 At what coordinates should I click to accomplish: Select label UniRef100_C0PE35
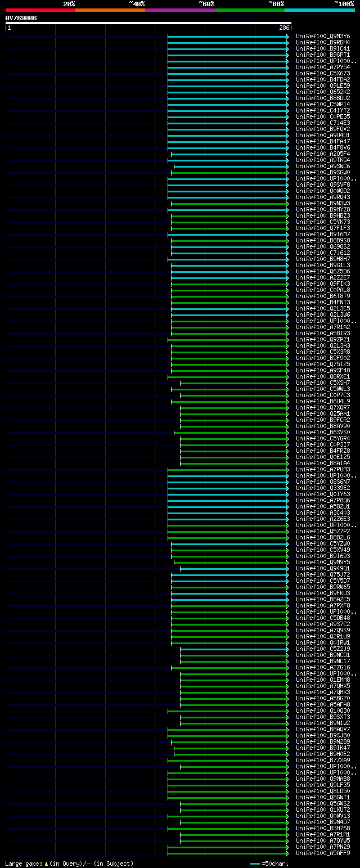[323, 116]
